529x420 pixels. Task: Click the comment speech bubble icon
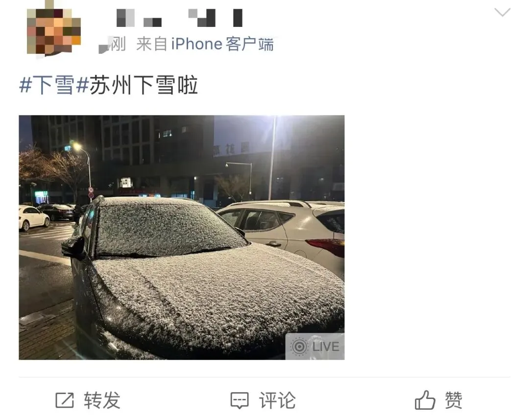[240, 400]
